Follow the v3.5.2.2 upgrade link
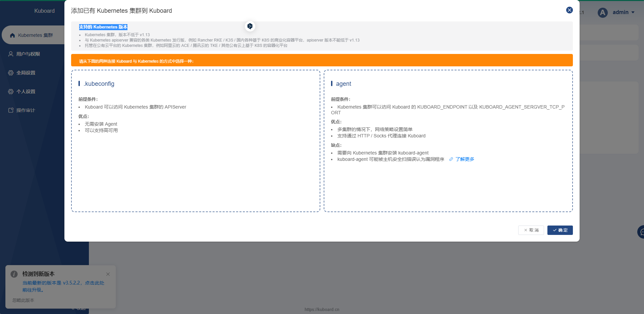 [63, 286]
